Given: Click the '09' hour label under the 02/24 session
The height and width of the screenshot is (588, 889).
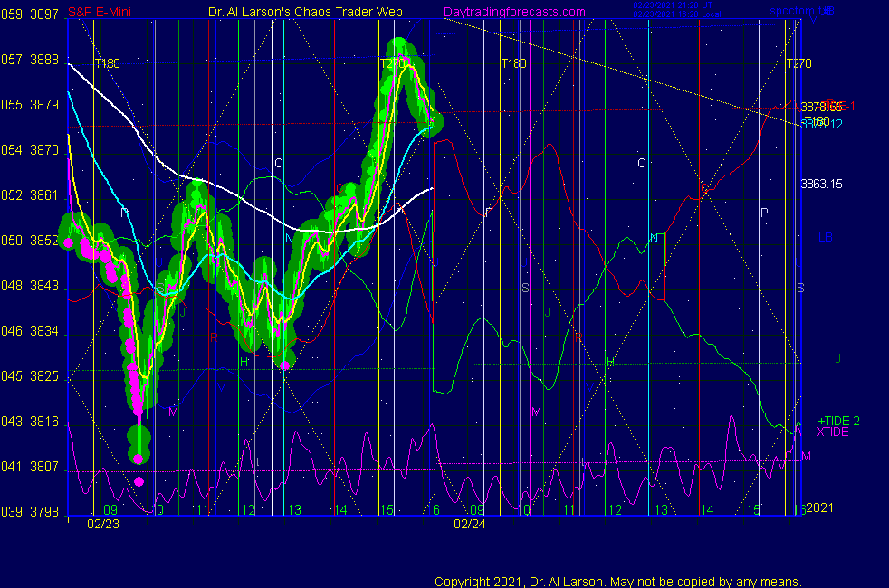Looking at the screenshot, I should tap(477, 510).
